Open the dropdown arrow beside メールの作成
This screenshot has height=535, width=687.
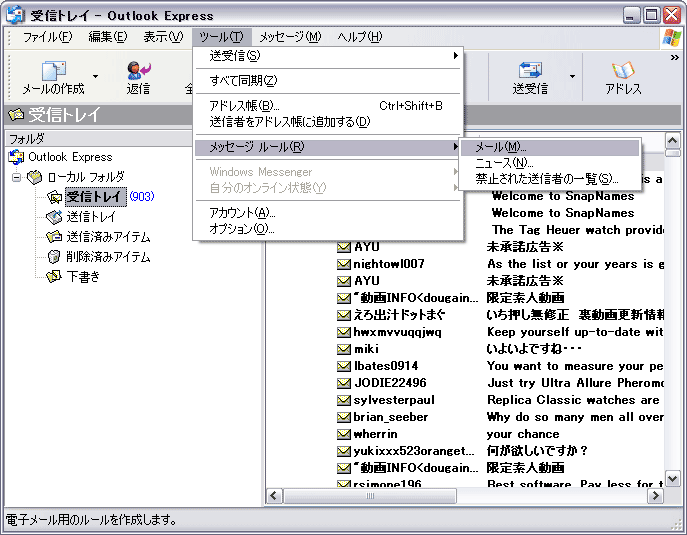pyautogui.click(x=95, y=77)
